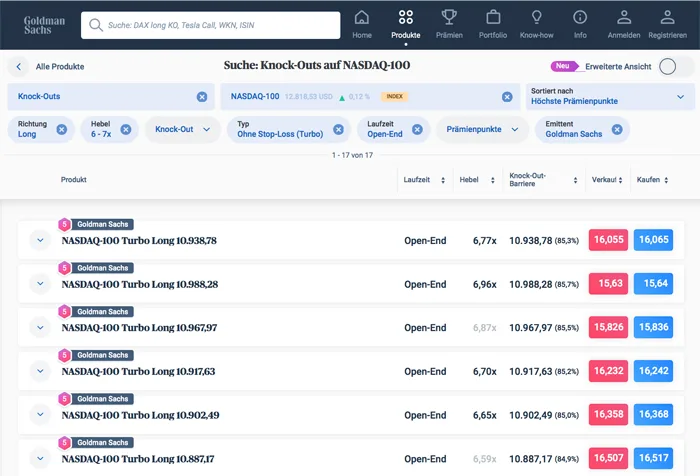Remove the Emittent Goldman Sachs filter
The width and height of the screenshot is (700, 476).
pyautogui.click(x=617, y=129)
